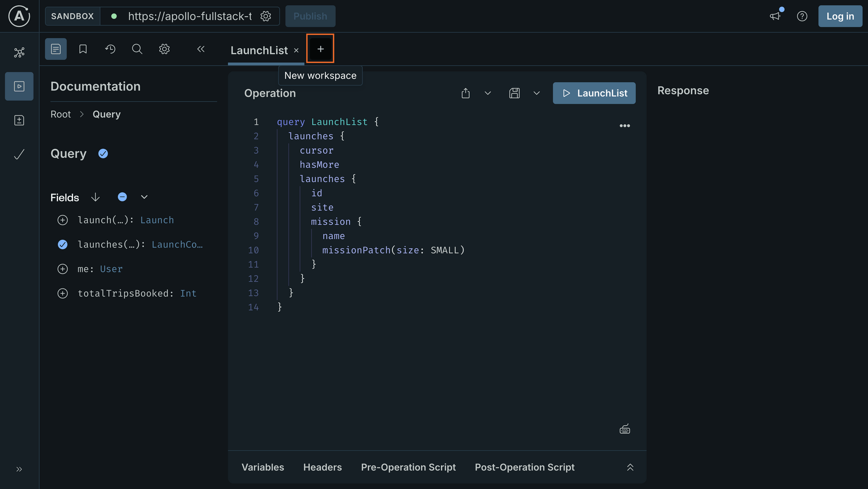This screenshot has height=489, width=868.
Task: Save the operation using the floppy disk icon
Action: [x=514, y=93]
